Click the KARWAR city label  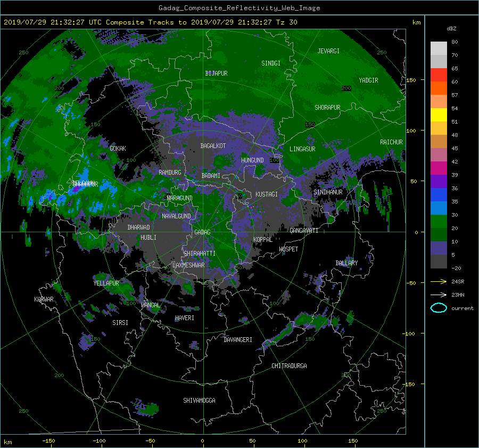coord(44,299)
